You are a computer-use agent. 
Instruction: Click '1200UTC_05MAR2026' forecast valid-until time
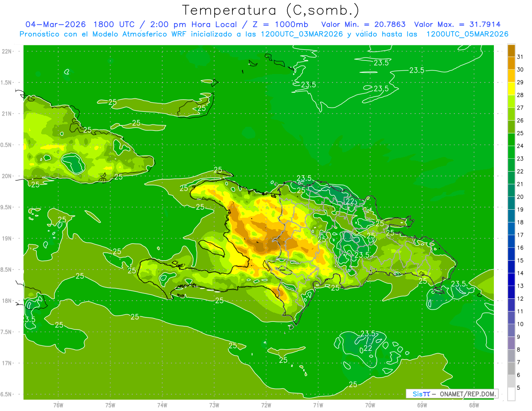(467, 34)
